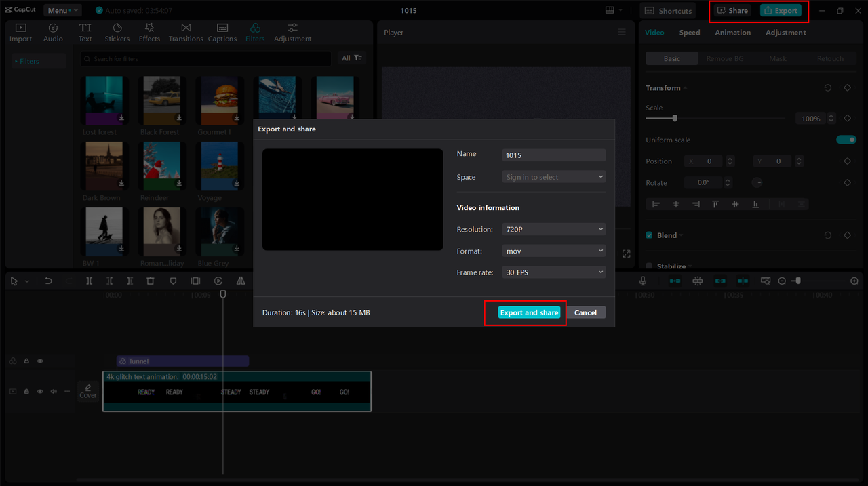Click the delete trash icon in timeline toolbar
Viewport: 868px width, 486px height.
(151, 281)
